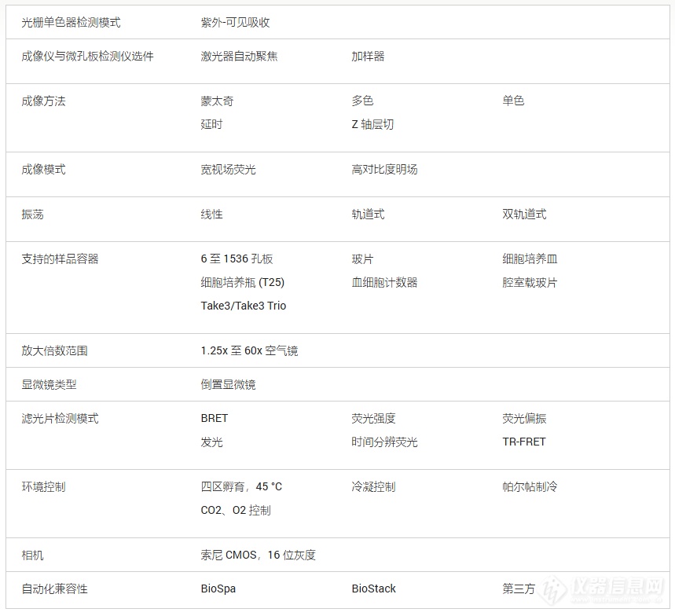The width and height of the screenshot is (675, 616).
Task: Click the 倒置显微镜 microscope type
Action: pyautogui.click(x=228, y=385)
